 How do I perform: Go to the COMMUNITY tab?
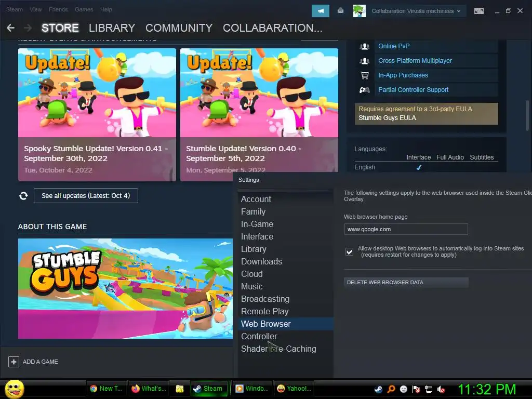click(179, 28)
